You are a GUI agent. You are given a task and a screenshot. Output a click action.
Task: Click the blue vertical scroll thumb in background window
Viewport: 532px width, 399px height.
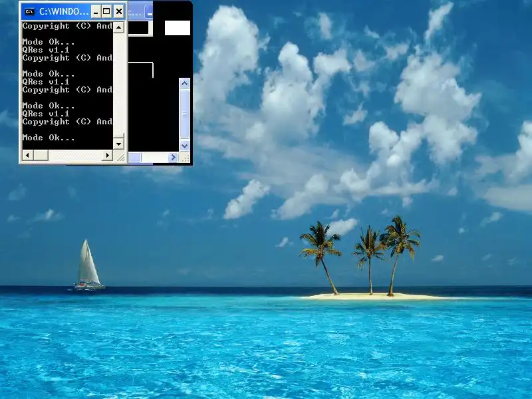(x=185, y=114)
